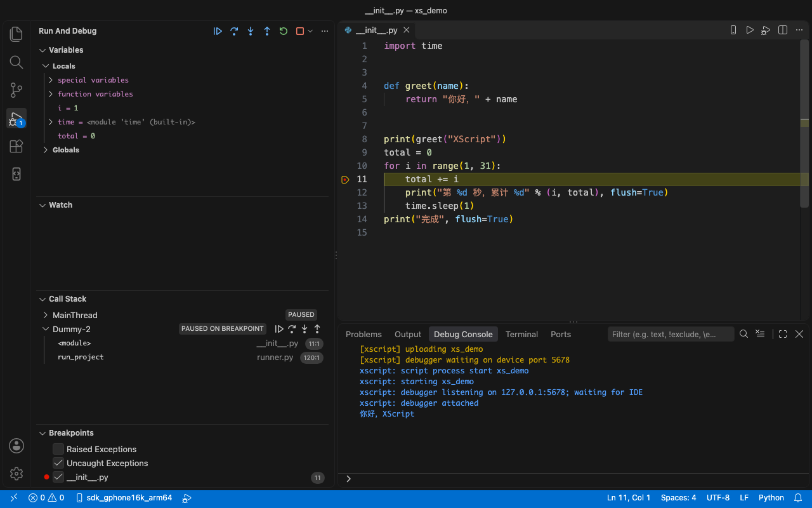Viewport: 812px width, 508px height.
Task: Expand the function variables node
Action: [51, 94]
